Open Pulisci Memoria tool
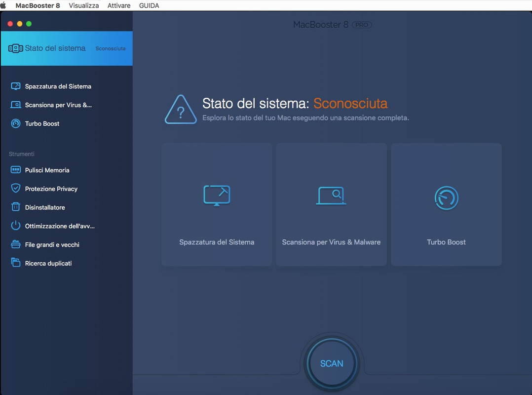 coord(47,170)
